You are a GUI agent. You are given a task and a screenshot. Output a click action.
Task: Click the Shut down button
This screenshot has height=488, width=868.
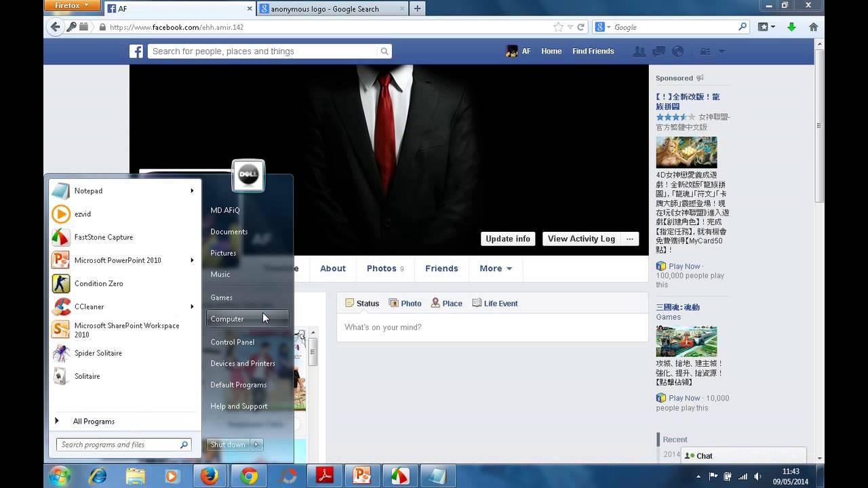click(229, 445)
